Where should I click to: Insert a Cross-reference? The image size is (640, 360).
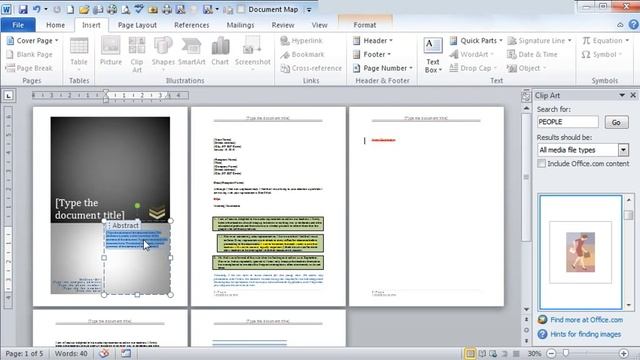(311, 68)
